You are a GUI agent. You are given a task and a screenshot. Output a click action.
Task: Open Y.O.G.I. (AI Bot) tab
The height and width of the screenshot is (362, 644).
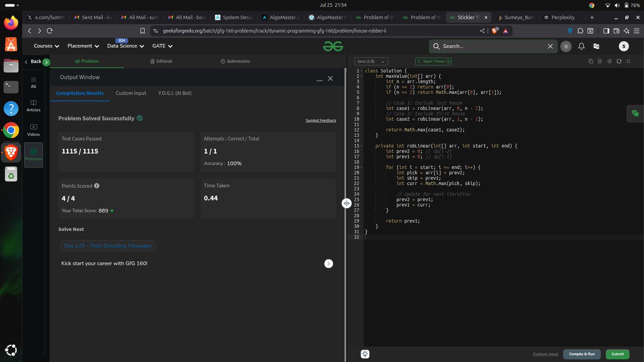pos(175,93)
